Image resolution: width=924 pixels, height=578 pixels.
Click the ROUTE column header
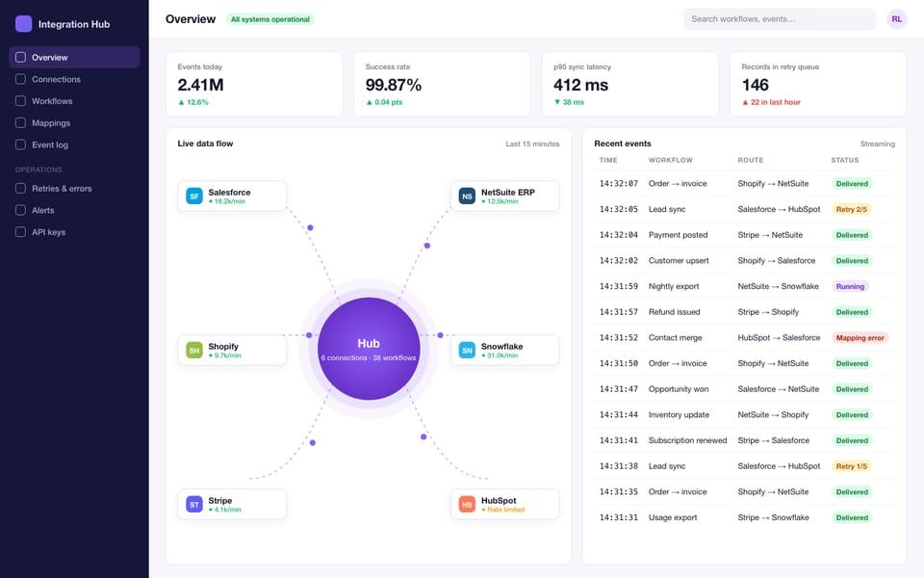[750, 160]
